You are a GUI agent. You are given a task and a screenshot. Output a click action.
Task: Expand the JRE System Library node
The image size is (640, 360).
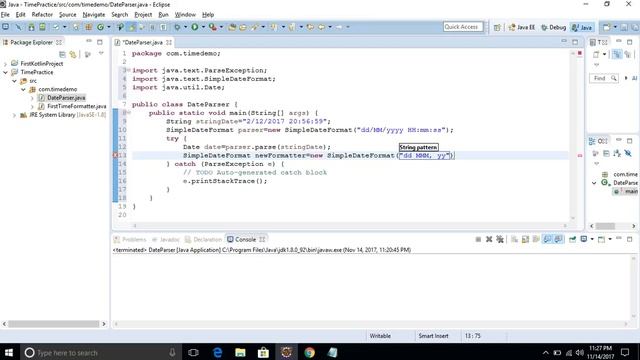tap(14, 115)
